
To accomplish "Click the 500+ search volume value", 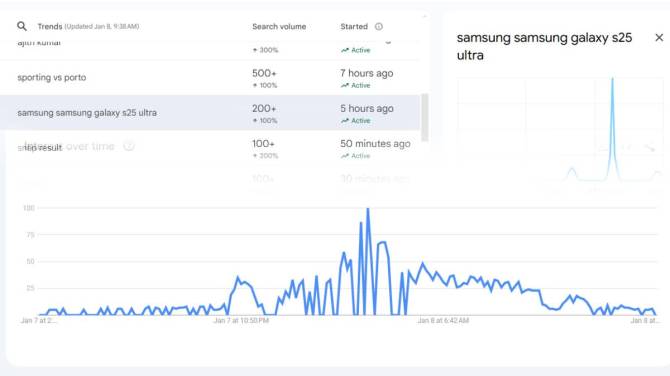I will (264, 73).
